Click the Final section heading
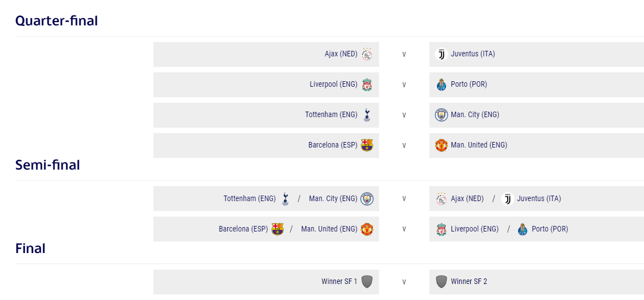This screenshot has width=644, height=300. pyautogui.click(x=30, y=249)
